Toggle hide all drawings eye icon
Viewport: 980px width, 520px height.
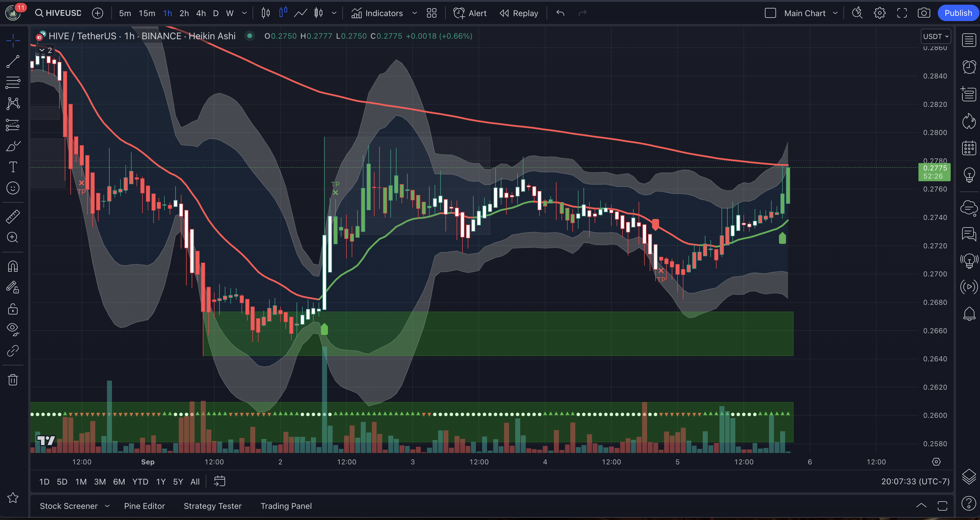pos(13,329)
